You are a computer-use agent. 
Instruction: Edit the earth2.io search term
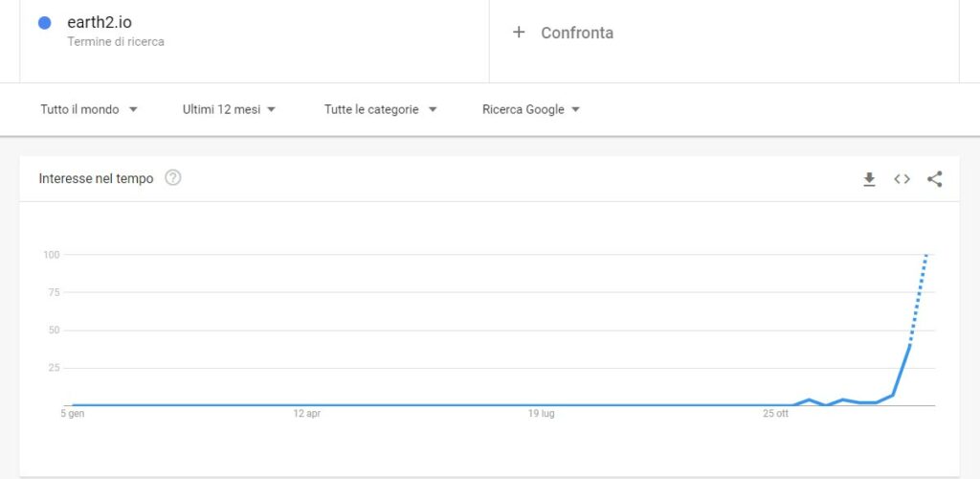pos(100,22)
